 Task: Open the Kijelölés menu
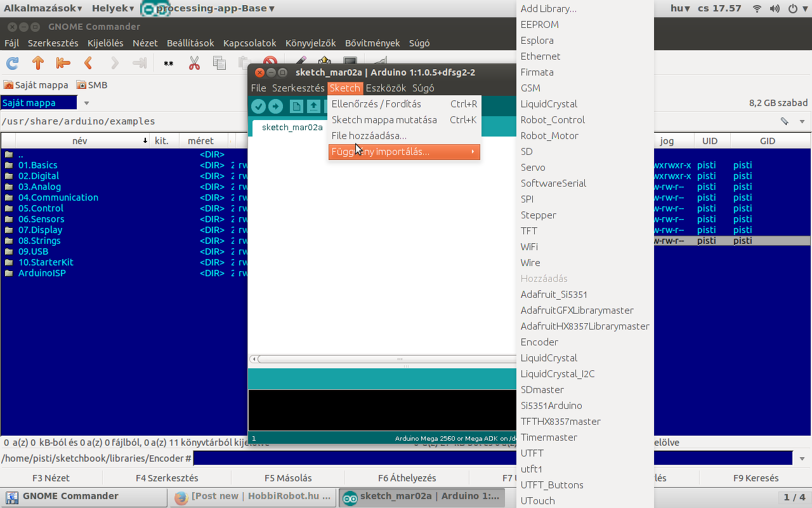click(105, 43)
